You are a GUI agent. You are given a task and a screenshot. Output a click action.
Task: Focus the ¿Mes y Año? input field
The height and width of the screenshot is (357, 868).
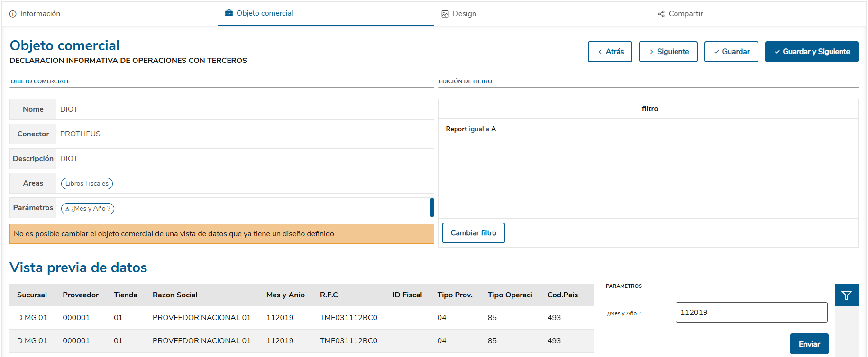[x=751, y=312]
